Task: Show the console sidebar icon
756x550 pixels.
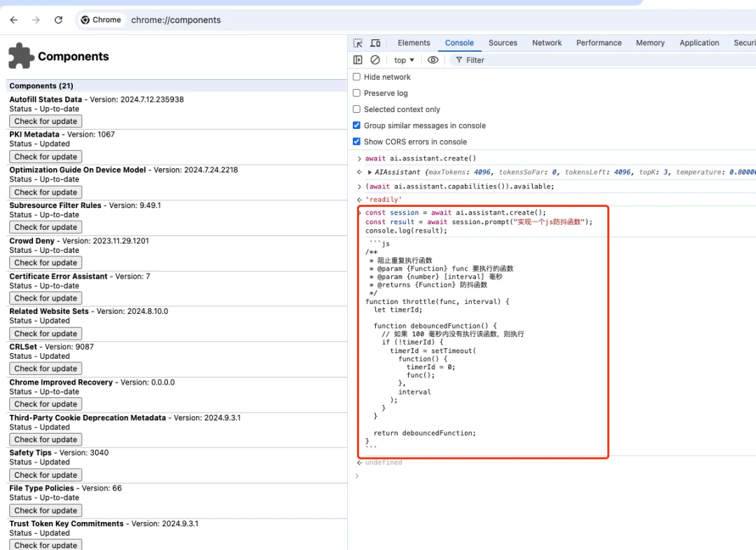Action: click(x=358, y=60)
